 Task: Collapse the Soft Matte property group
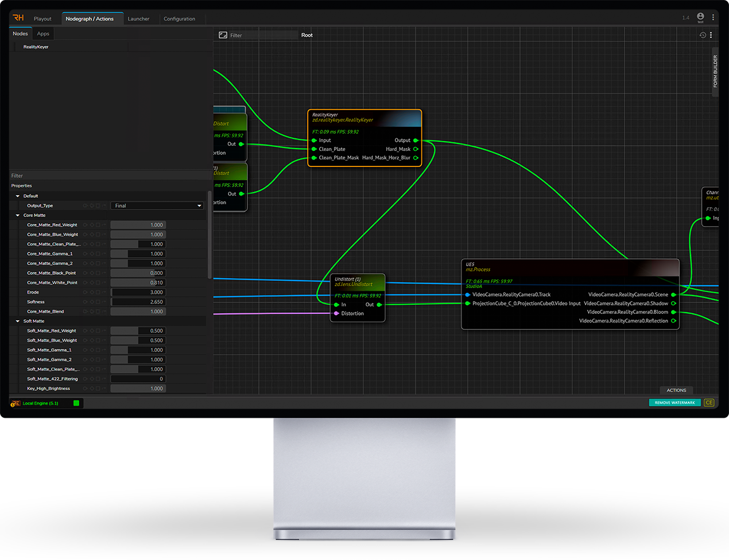click(18, 321)
